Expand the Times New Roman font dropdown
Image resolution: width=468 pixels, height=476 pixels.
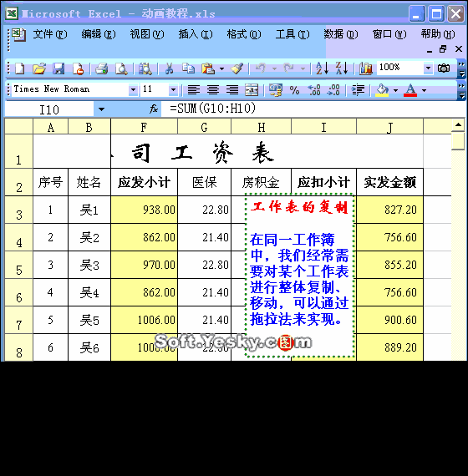[x=133, y=90]
